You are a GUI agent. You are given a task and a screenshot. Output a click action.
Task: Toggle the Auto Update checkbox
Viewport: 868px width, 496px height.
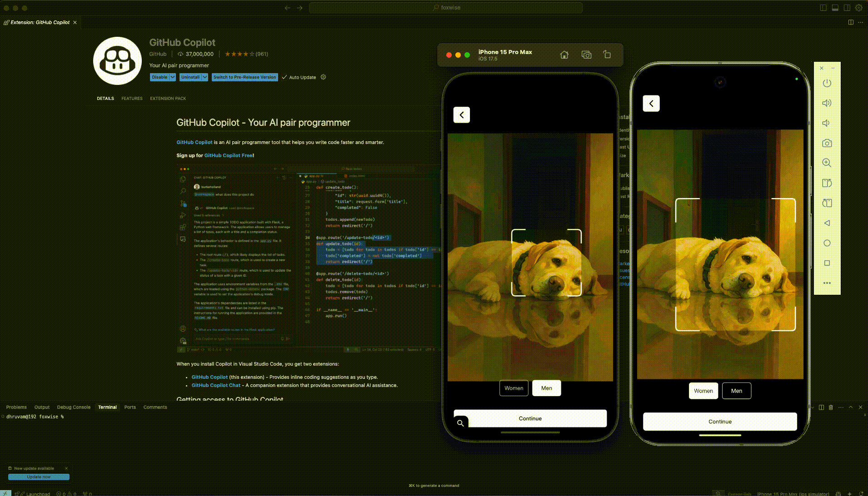(284, 77)
